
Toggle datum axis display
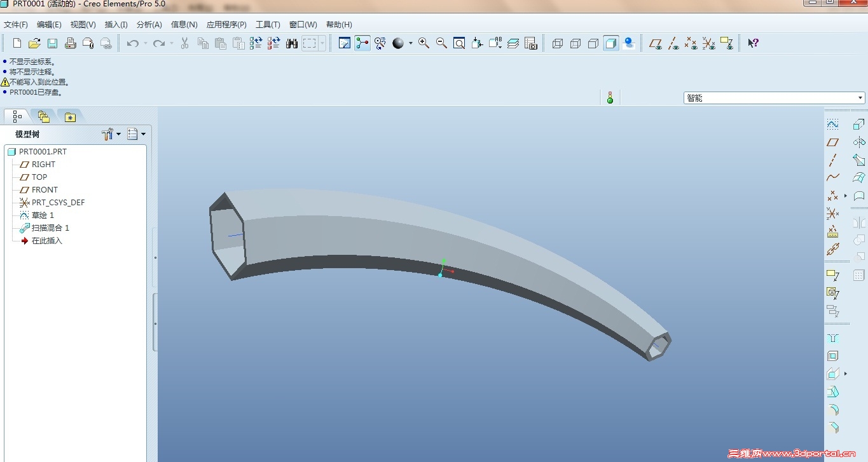673,43
